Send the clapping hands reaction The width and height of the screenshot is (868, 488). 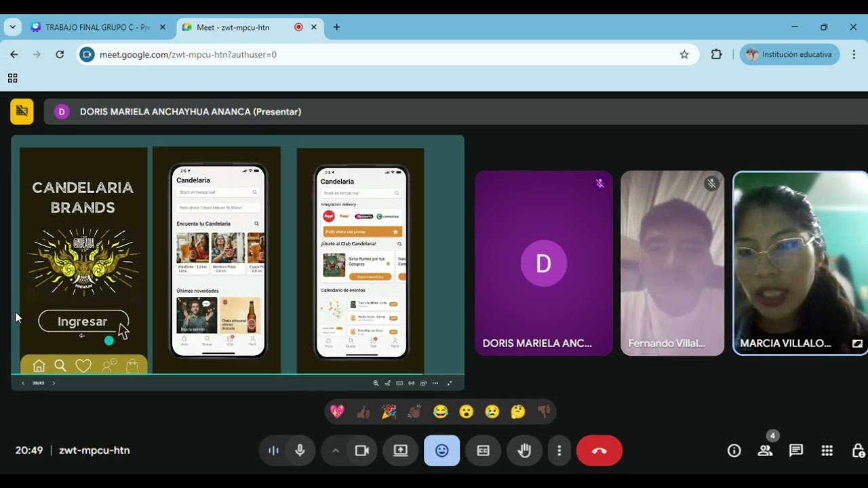(415, 411)
